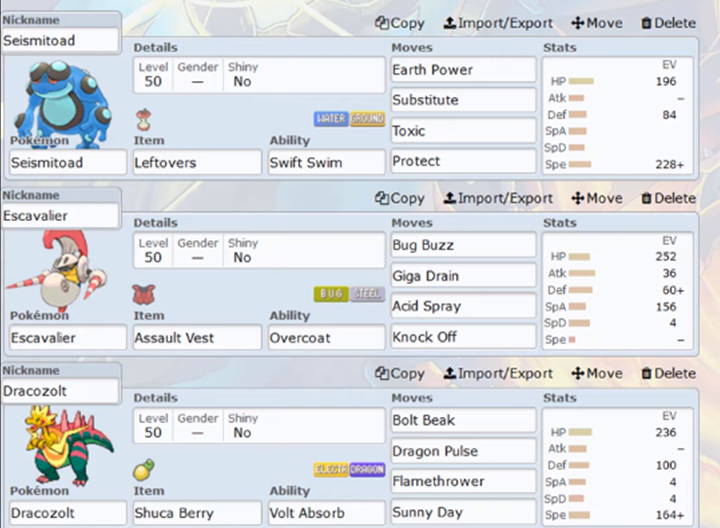
Task: Click the Electric type badge
Action: tap(331, 469)
